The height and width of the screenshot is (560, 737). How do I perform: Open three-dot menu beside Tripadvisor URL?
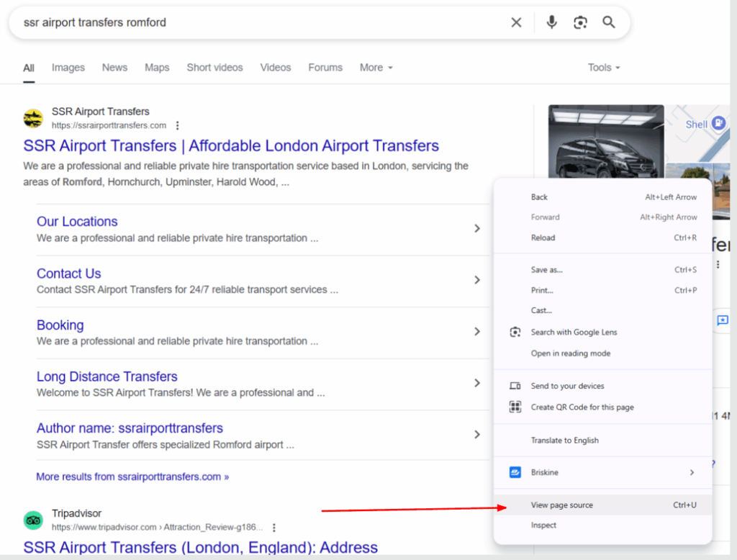274,528
